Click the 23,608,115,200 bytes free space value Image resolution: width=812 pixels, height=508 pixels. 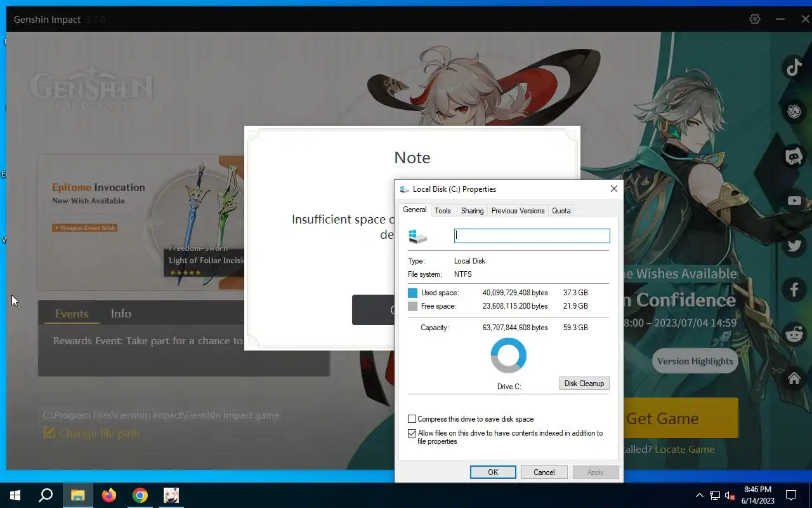515,306
